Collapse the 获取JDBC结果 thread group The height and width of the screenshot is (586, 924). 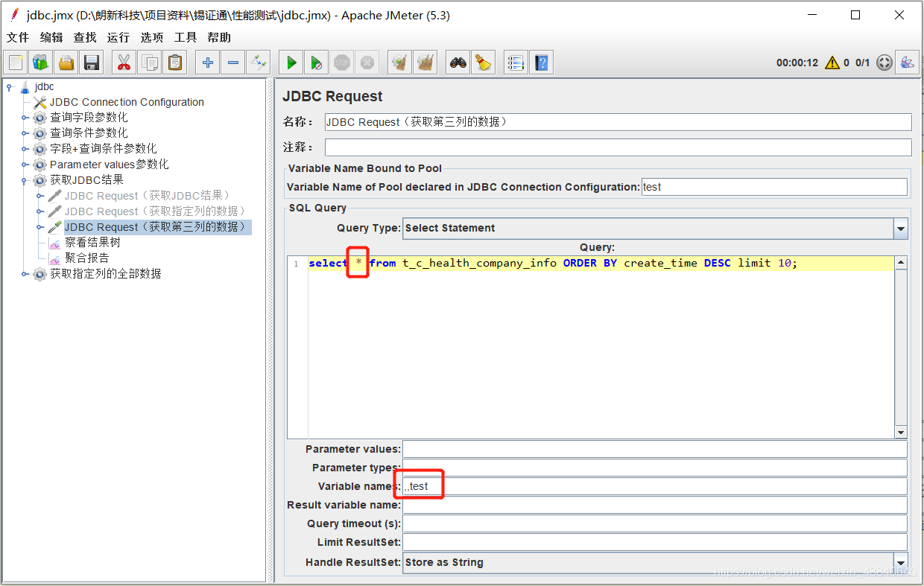pyautogui.click(x=25, y=180)
